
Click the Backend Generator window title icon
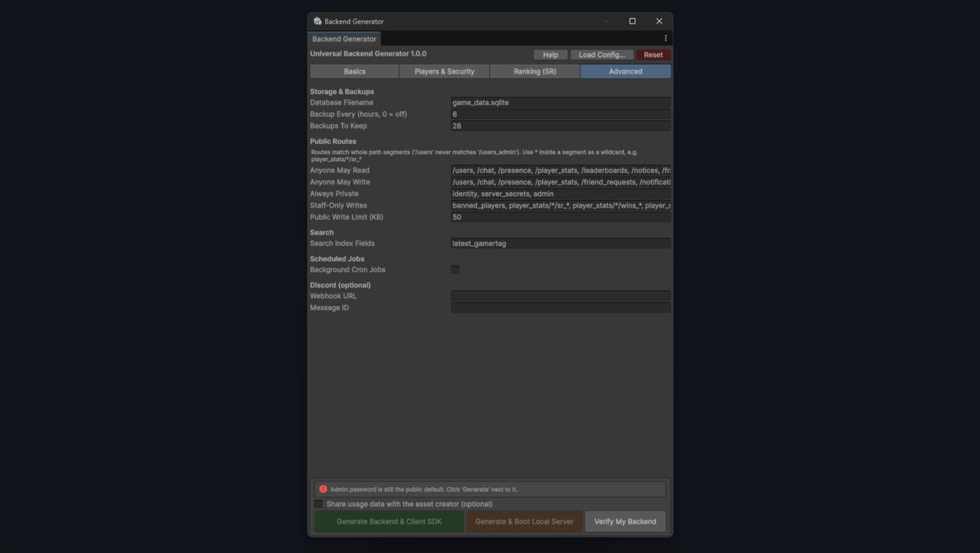point(318,21)
